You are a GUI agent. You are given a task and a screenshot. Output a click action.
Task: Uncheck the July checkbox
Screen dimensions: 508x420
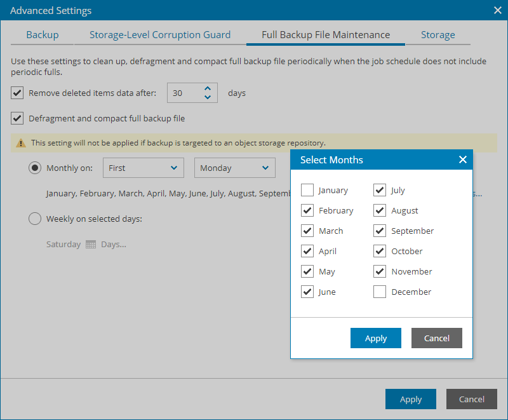[x=379, y=190]
